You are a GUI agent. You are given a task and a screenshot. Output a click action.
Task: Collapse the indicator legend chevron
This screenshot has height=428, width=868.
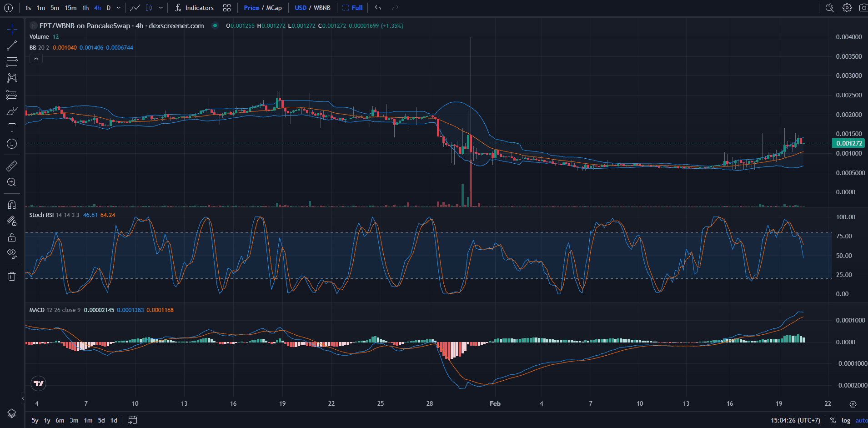coord(36,58)
